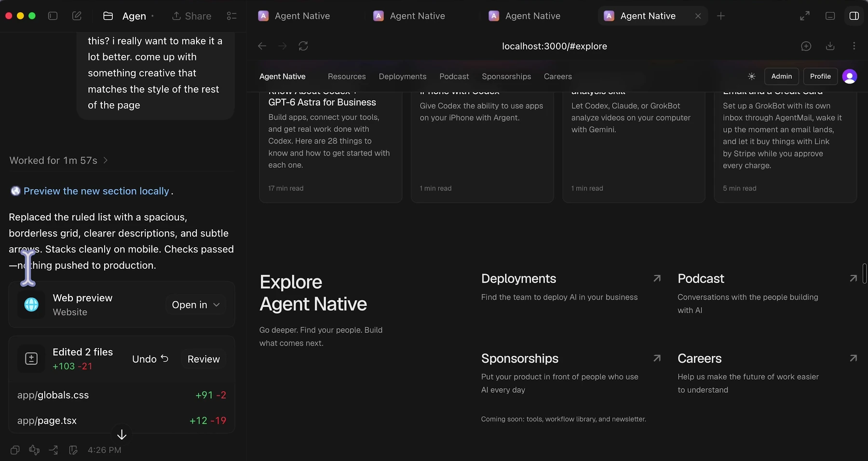
Task: Click the Admin button
Action: click(782, 76)
